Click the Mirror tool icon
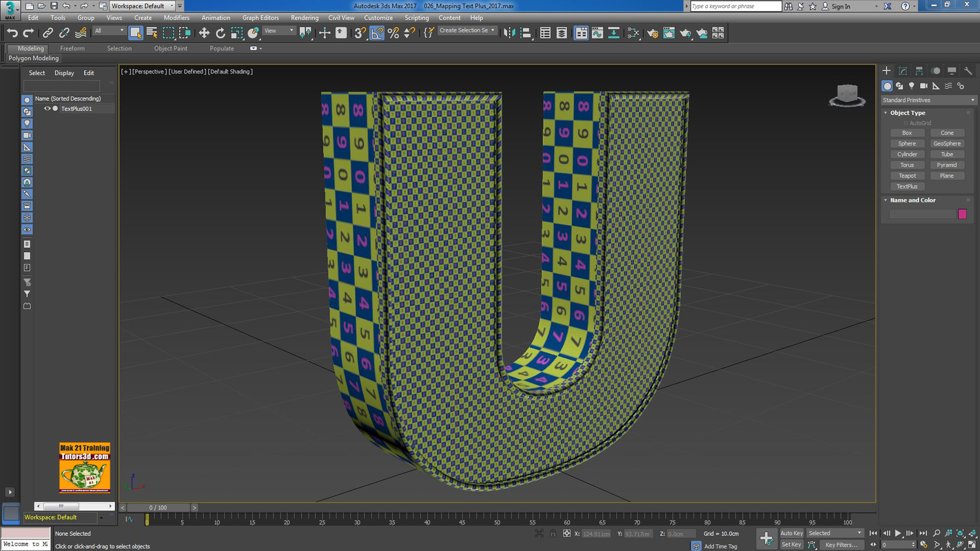980x551 pixels. tap(510, 33)
